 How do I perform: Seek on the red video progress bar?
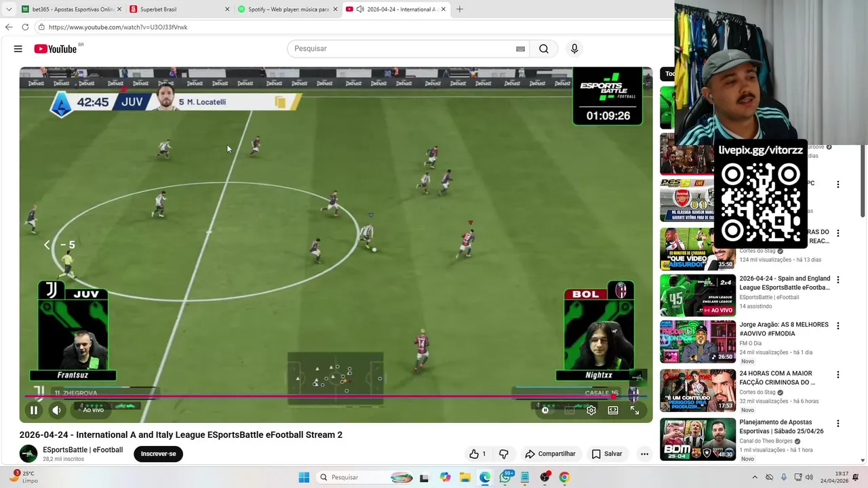click(336, 396)
